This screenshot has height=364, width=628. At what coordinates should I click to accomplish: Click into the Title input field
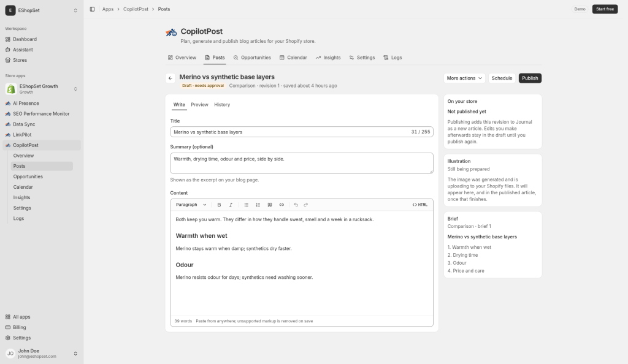click(x=302, y=132)
